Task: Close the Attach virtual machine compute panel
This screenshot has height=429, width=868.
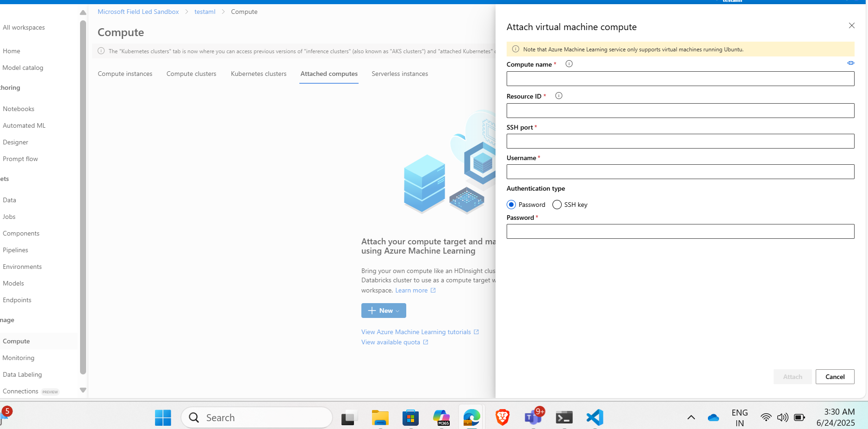Action: pos(851,26)
